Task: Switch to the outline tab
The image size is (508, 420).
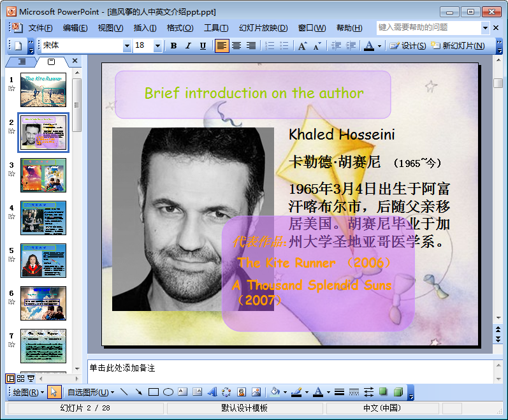Action: pyautogui.click(x=22, y=61)
